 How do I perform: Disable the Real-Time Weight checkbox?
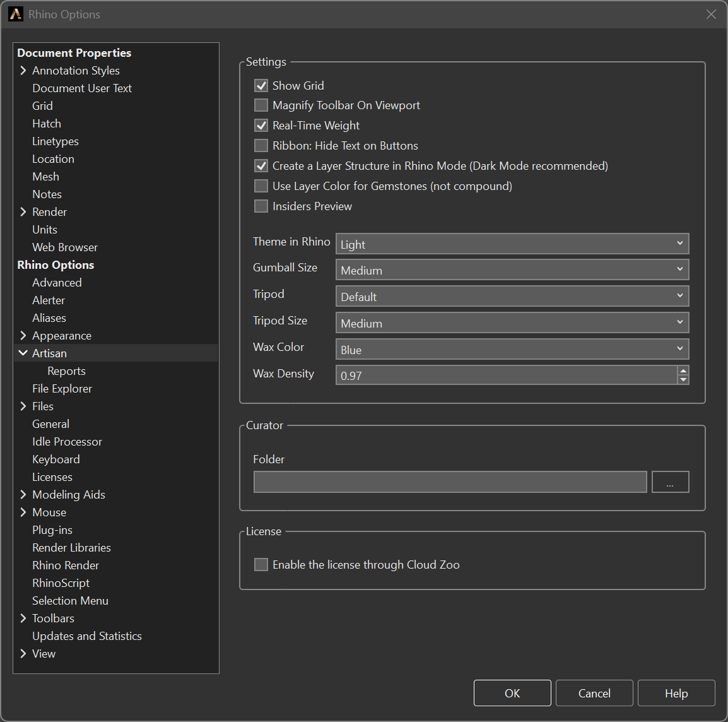261,126
